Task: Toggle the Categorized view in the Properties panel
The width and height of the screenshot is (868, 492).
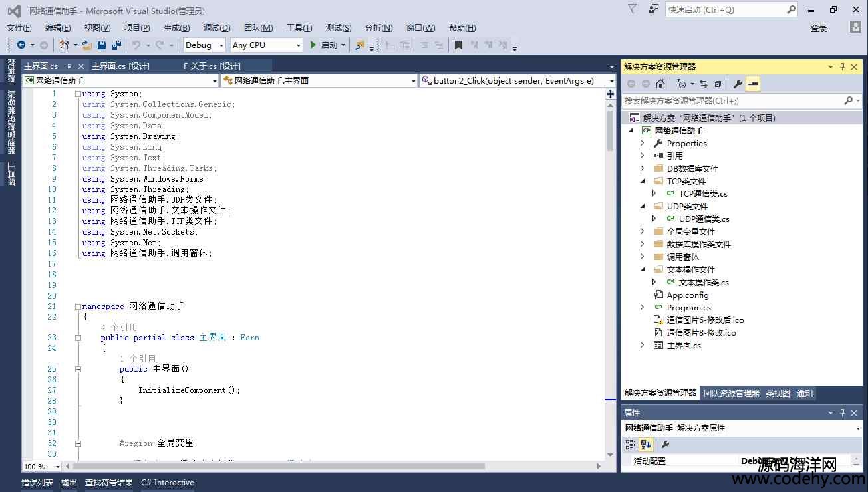Action: (x=631, y=445)
